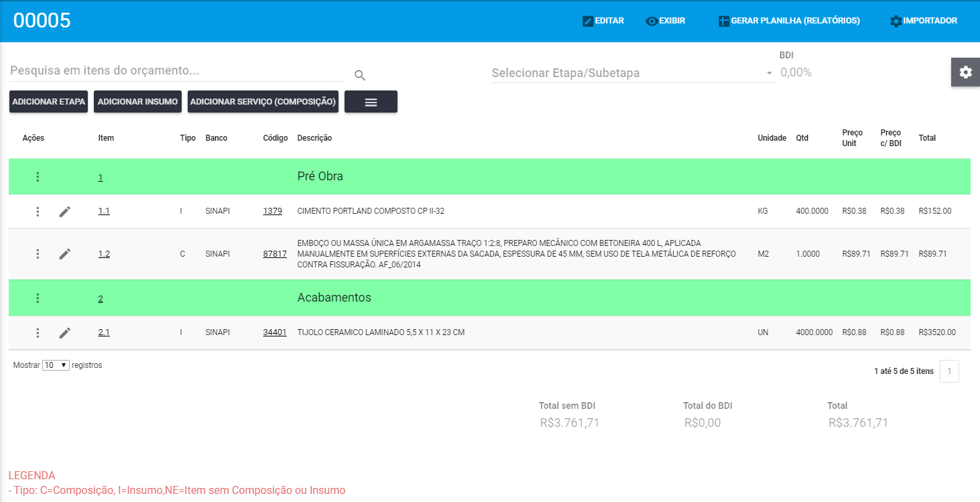Open the Mostrar registros count dropdown
Screen dimensions: 980x502
(56, 365)
